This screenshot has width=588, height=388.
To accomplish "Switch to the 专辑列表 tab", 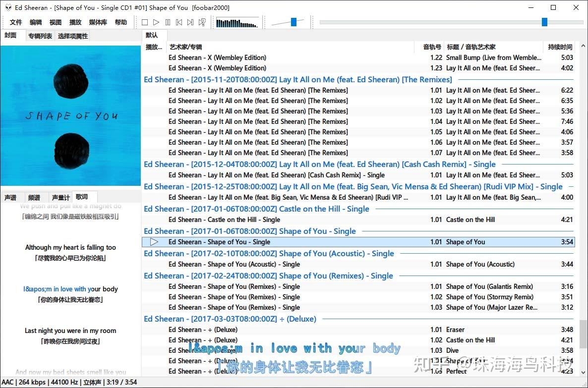I will click(x=40, y=35).
